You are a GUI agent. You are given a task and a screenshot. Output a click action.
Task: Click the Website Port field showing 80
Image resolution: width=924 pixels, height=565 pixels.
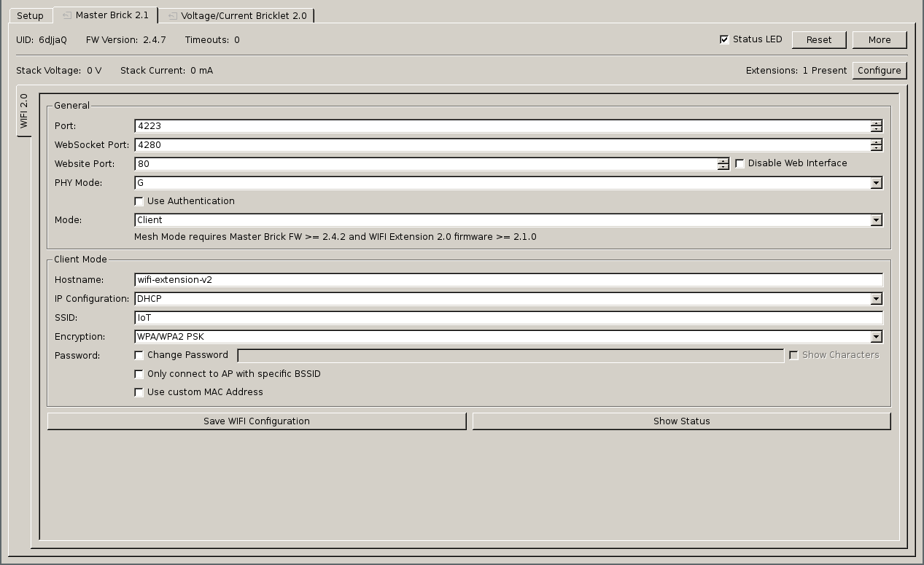click(x=425, y=164)
